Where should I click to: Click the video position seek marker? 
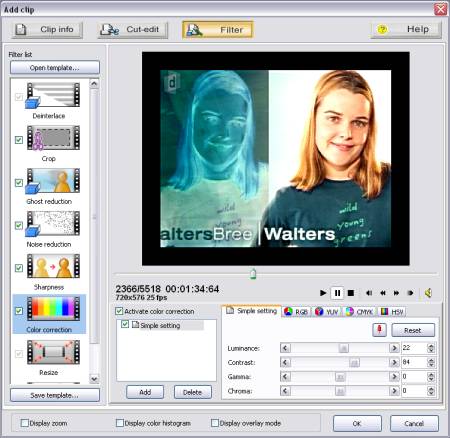point(253,274)
